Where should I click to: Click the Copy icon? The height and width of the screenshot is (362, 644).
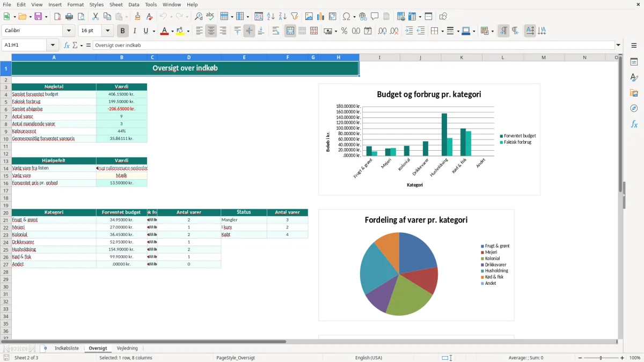107,17
